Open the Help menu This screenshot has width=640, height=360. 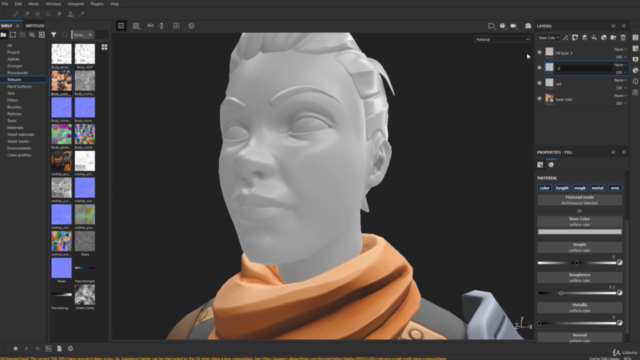tap(115, 4)
